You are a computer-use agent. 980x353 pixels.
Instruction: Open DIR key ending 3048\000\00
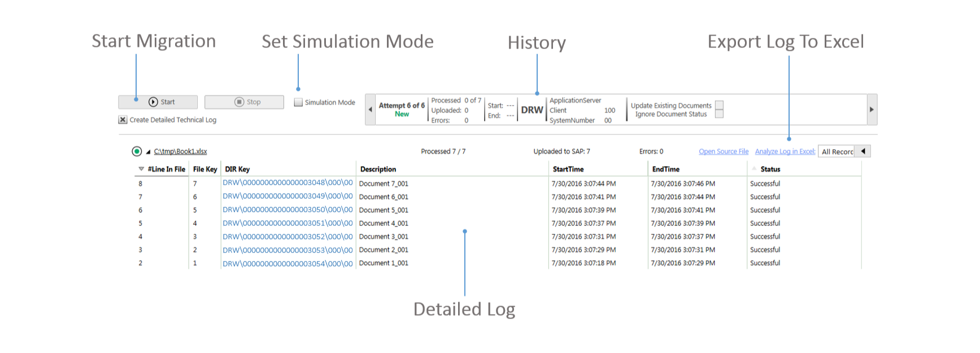(x=288, y=183)
